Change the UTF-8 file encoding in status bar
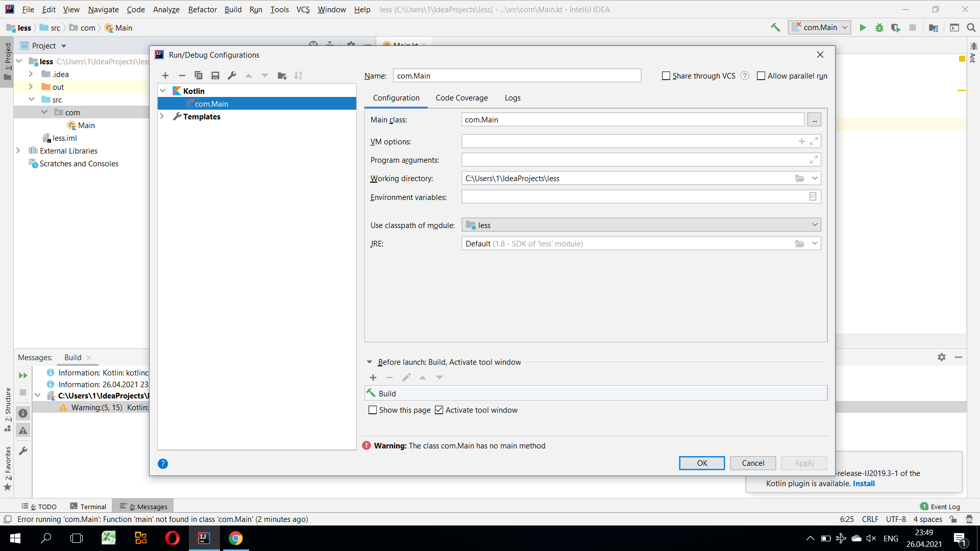Image resolution: width=980 pixels, height=551 pixels. pyautogui.click(x=896, y=519)
